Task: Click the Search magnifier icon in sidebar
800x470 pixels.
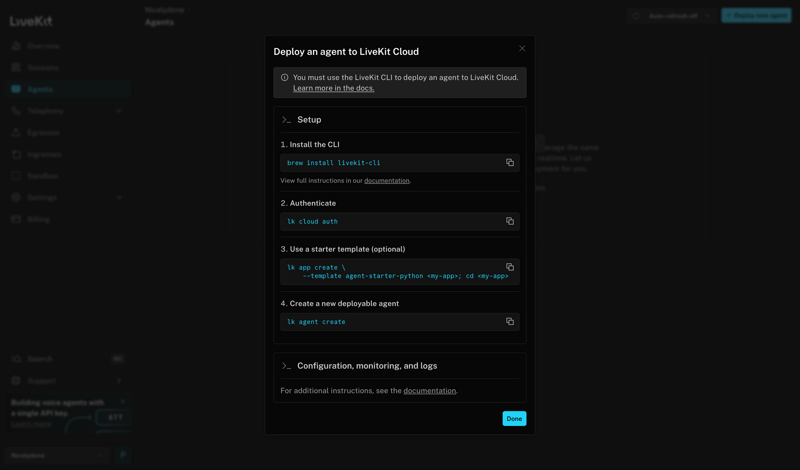Action: [16, 359]
